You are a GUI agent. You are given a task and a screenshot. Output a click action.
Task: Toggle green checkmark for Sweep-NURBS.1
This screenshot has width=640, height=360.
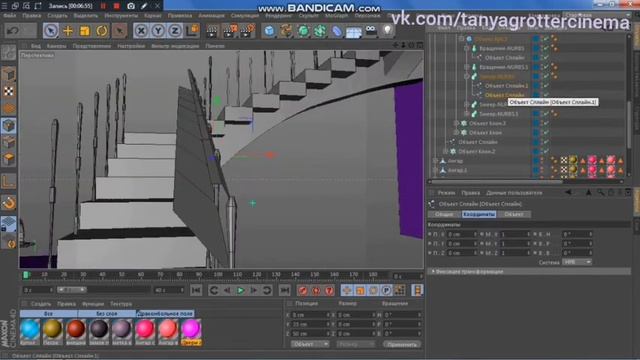point(546,114)
